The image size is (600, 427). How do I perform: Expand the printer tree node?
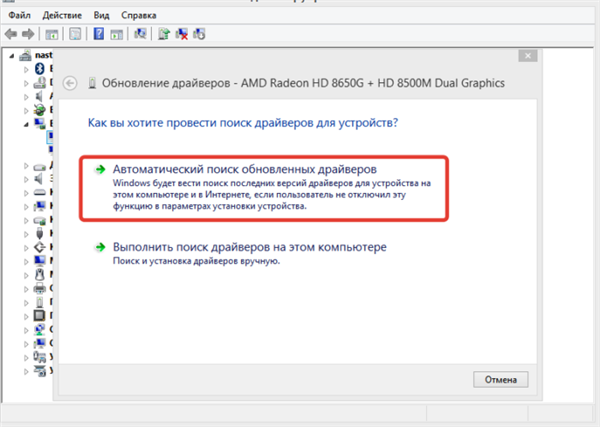[x=26, y=289]
